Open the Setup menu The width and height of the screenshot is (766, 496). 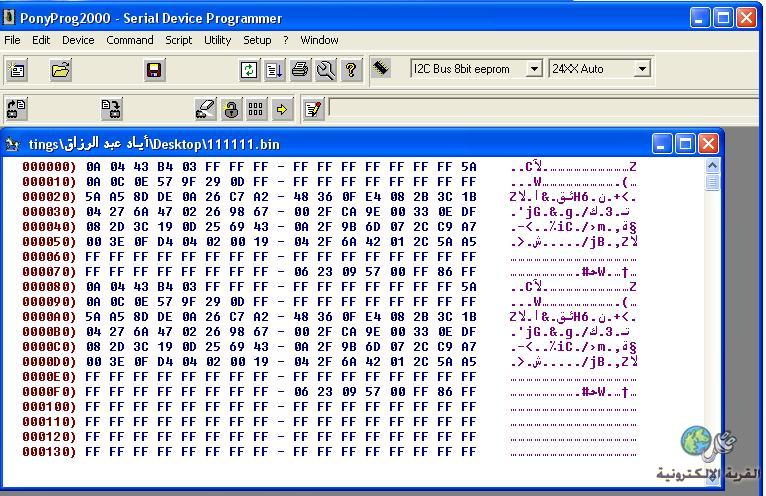(257, 40)
